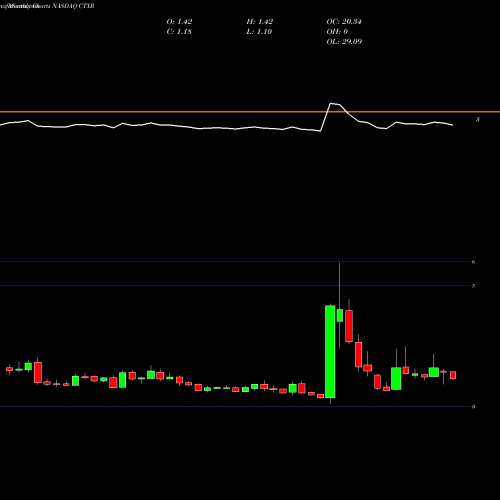500x500 pixels.
Task: Click price axis label 0
Action: point(473,407)
